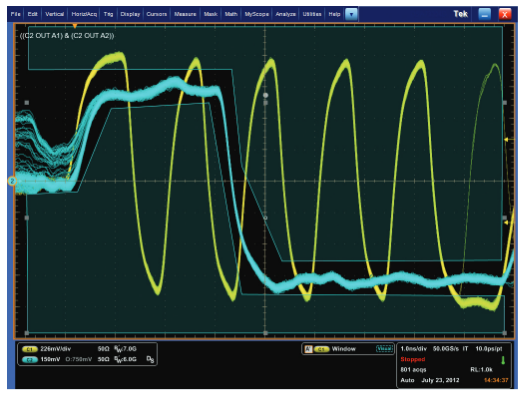This screenshot has height=394, width=522.
Task: Click the green trigger status indicator
Action: tap(503, 360)
